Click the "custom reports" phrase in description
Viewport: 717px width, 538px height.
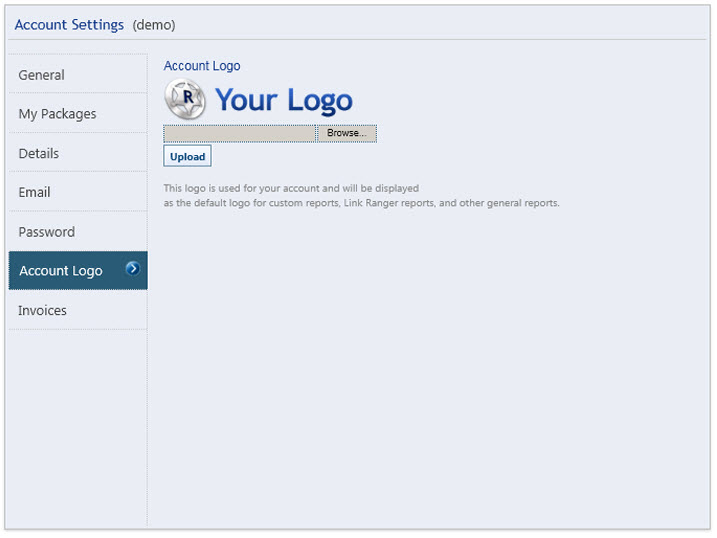302,203
